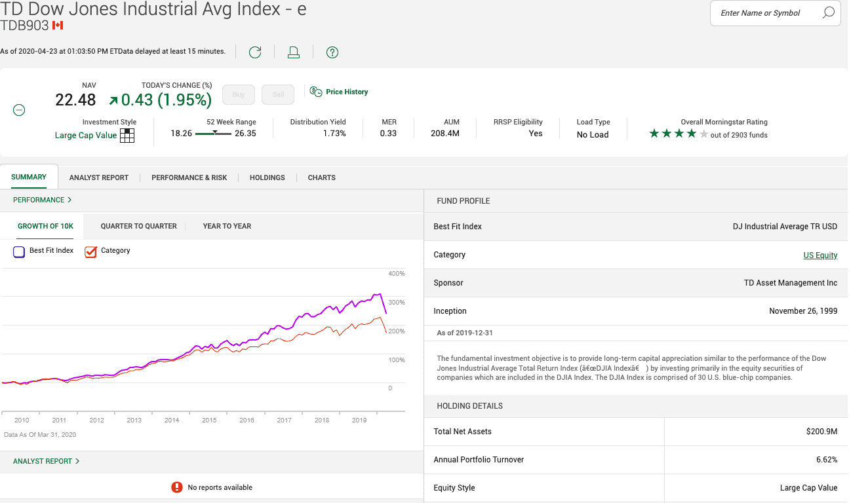This screenshot has height=503, width=868.
Task: Click the DJ Industrial Average TR USD text
Action: (785, 227)
